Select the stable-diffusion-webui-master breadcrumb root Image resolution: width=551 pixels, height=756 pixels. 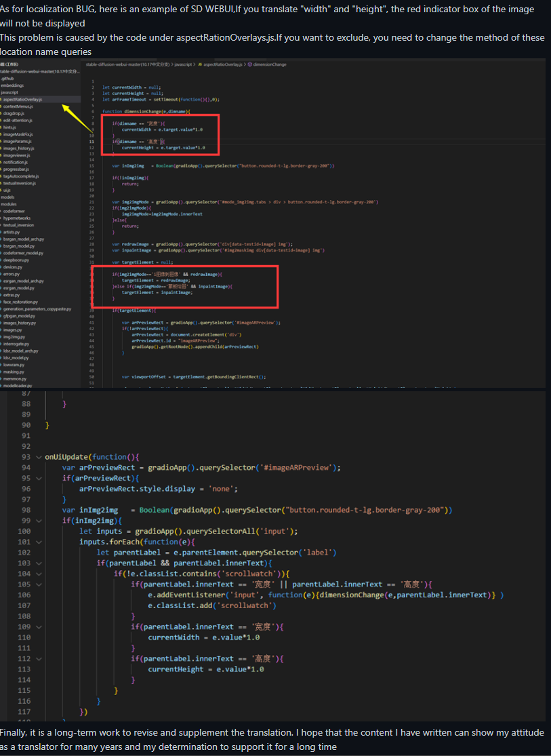(x=127, y=64)
